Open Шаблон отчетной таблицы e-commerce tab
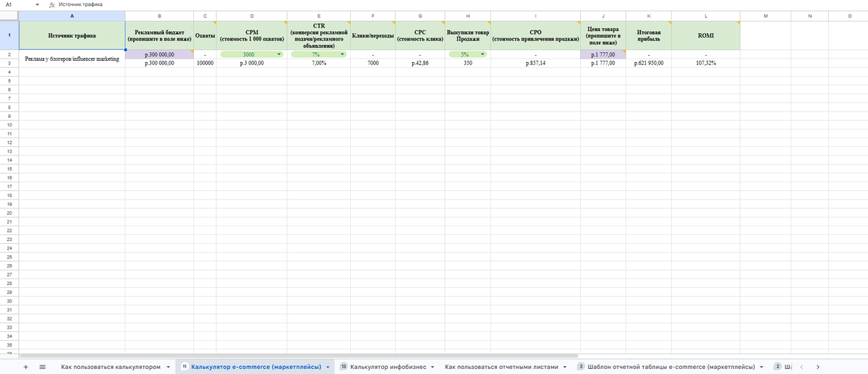The width and height of the screenshot is (868, 374). pyautogui.click(x=671, y=367)
